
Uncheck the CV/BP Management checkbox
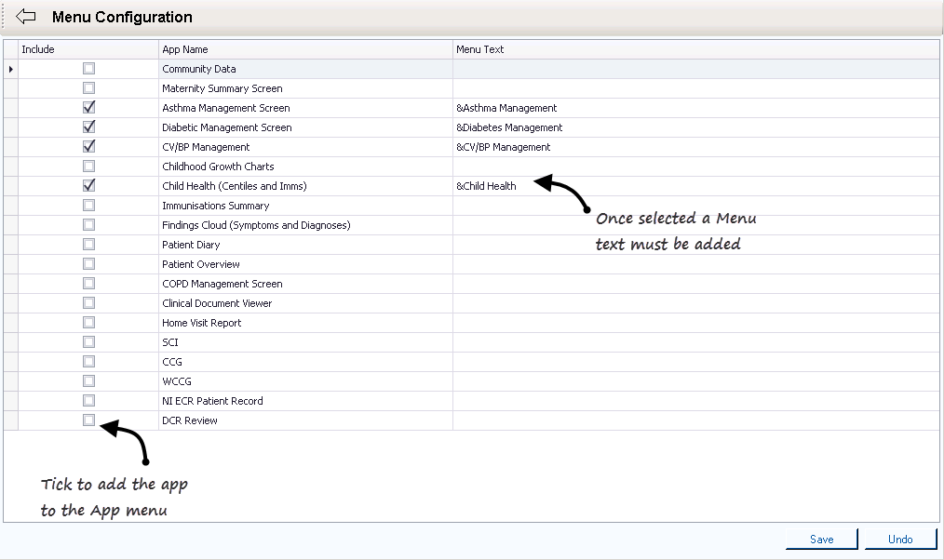88,147
